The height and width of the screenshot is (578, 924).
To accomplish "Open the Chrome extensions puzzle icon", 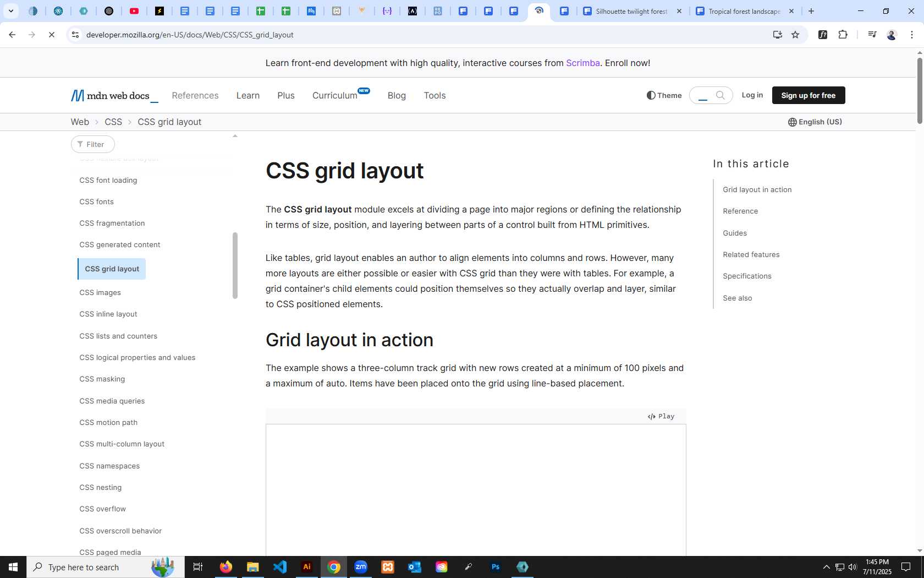I will pyautogui.click(x=843, y=35).
